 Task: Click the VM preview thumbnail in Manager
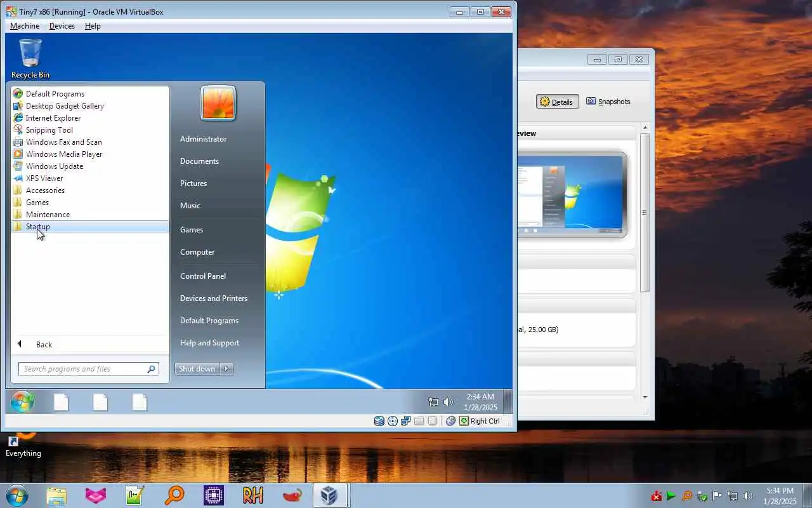[x=572, y=194]
